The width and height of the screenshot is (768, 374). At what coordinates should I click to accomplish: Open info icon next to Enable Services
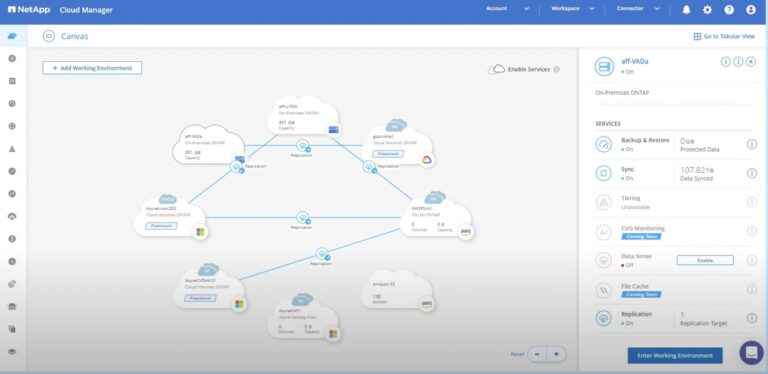click(556, 70)
